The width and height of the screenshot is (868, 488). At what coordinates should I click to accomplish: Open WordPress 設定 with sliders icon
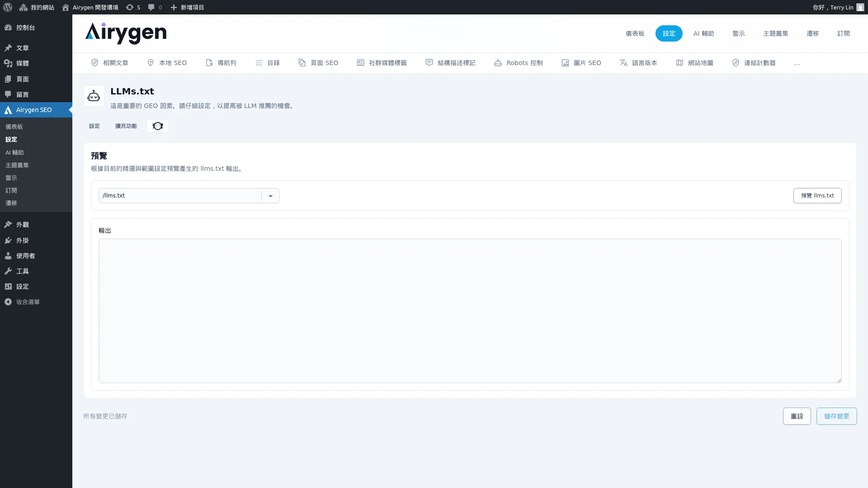(36, 286)
